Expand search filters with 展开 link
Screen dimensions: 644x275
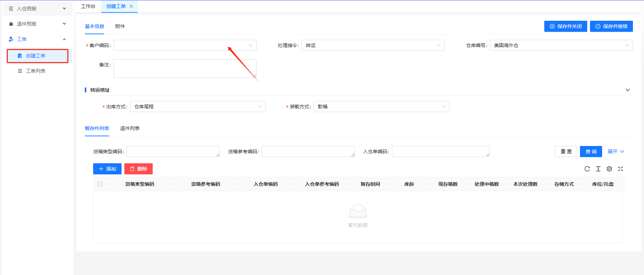[616, 152]
